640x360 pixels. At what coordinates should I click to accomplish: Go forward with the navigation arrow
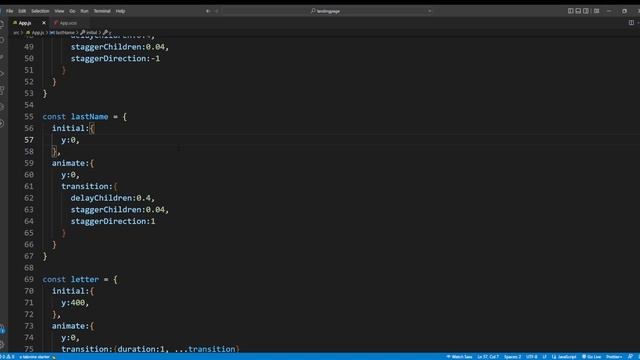pos(217,11)
